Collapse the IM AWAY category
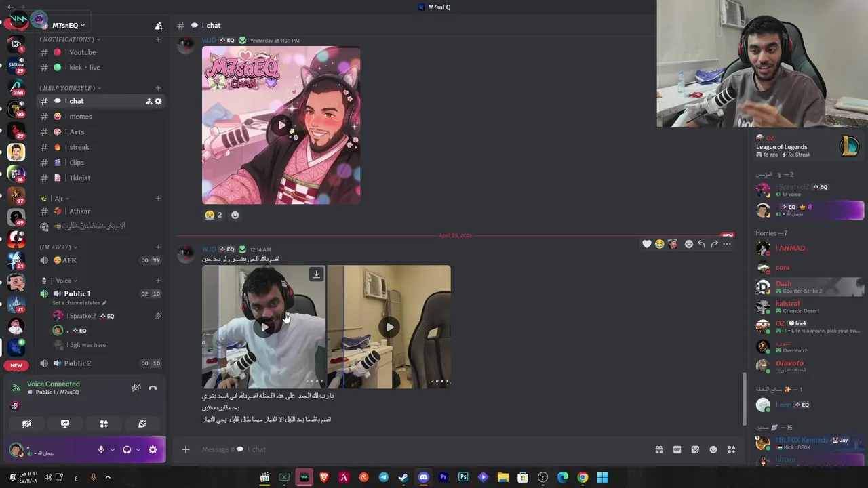 click(58, 247)
